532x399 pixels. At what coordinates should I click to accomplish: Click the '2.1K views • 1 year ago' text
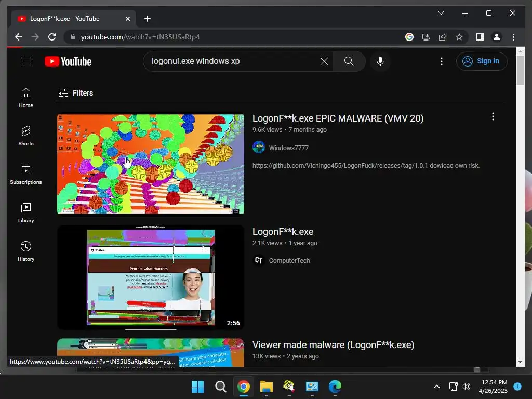pos(285,243)
